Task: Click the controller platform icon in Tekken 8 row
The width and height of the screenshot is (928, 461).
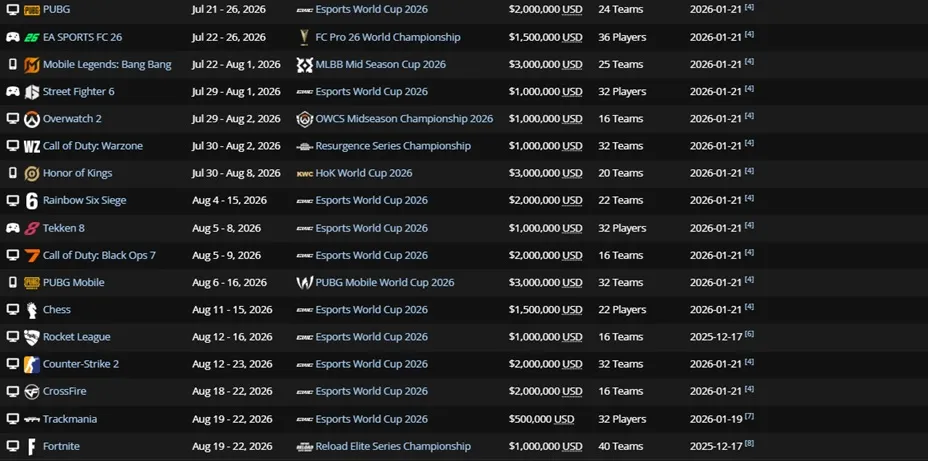Action: tap(12, 228)
